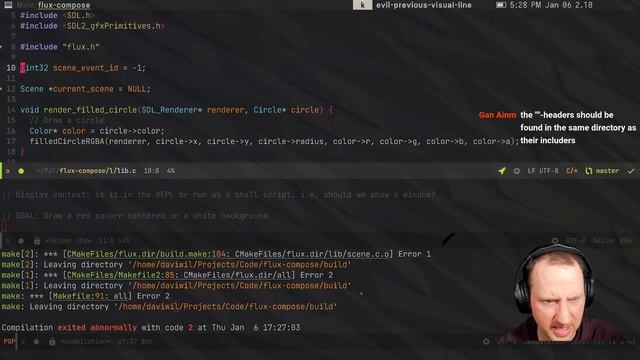Click the 10:0 cursor position indicator
This screenshot has height=360, width=640.
(x=151, y=171)
